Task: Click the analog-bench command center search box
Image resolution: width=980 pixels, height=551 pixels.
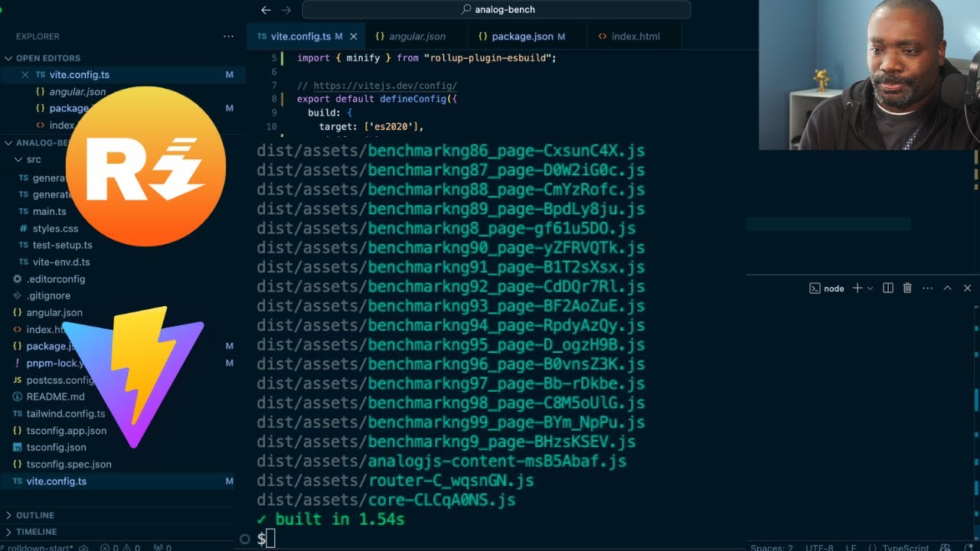Action: coord(497,10)
